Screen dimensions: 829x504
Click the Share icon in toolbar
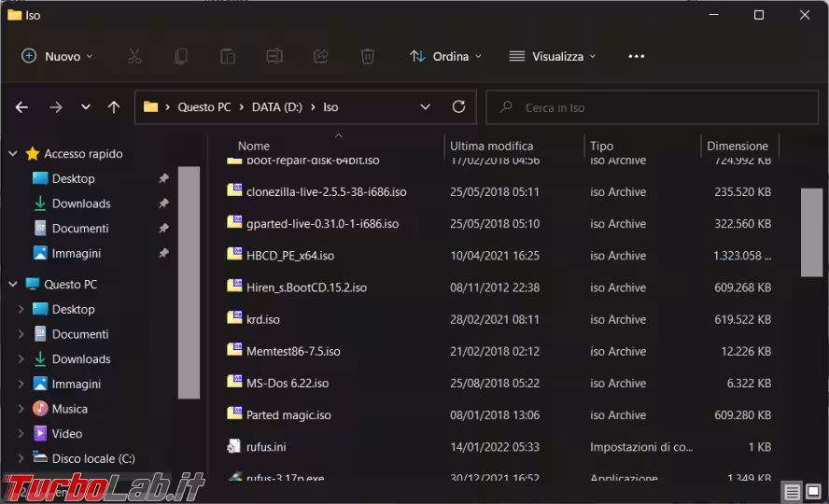point(321,56)
